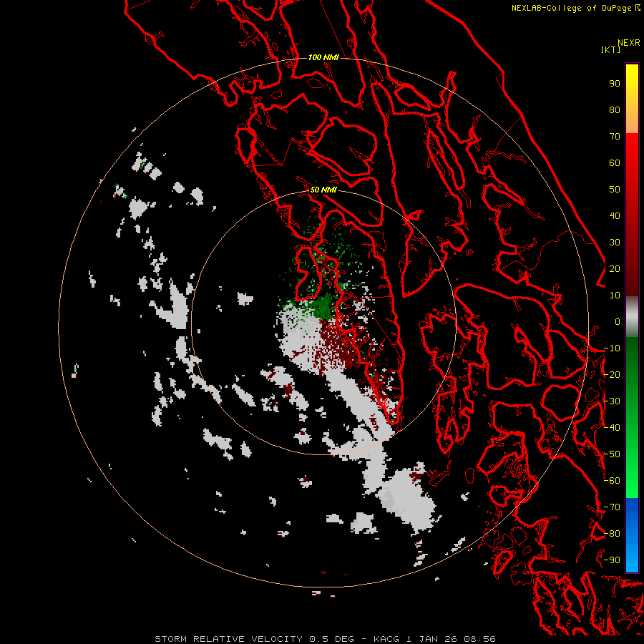Click the 30 value on velocity scale
The height and width of the screenshot is (644, 644).
pos(615,243)
